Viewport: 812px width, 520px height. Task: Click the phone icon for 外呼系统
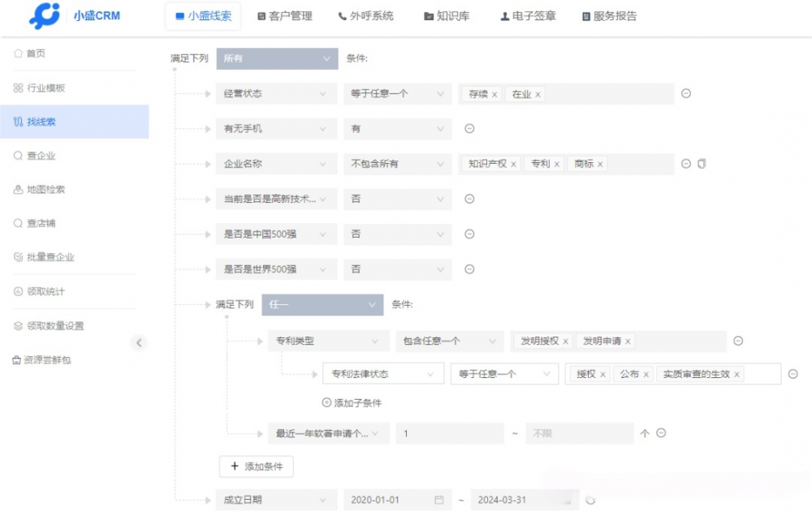pos(343,16)
